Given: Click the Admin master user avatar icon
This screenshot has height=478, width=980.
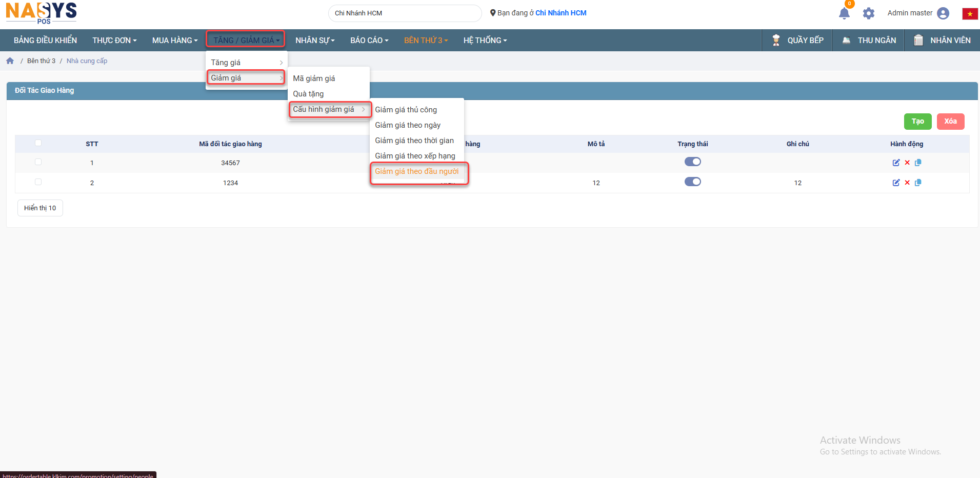Looking at the screenshot, I should pos(943,13).
